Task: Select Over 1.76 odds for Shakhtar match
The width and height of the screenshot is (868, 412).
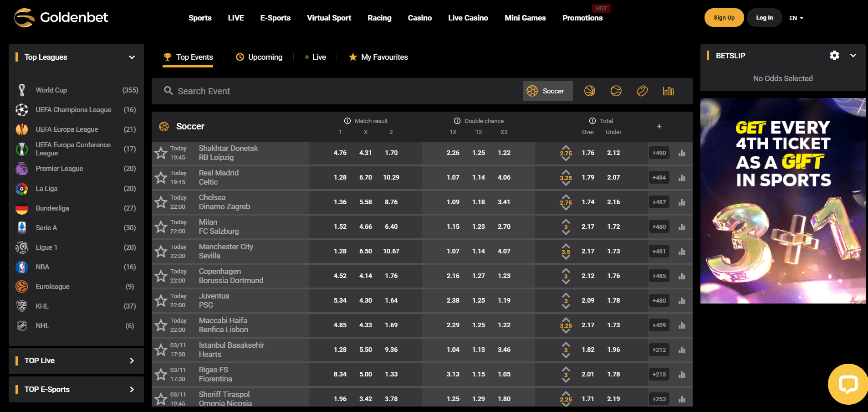Action: coord(588,153)
